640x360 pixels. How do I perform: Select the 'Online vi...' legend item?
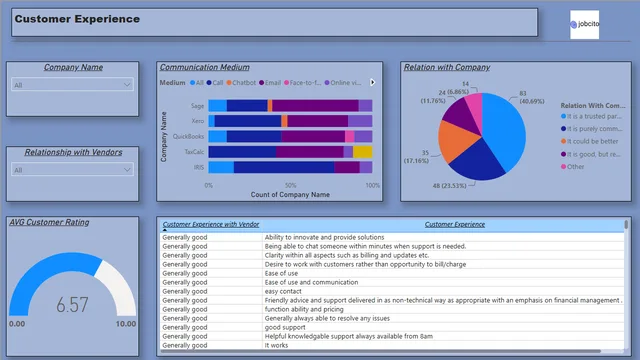[x=343, y=82]
